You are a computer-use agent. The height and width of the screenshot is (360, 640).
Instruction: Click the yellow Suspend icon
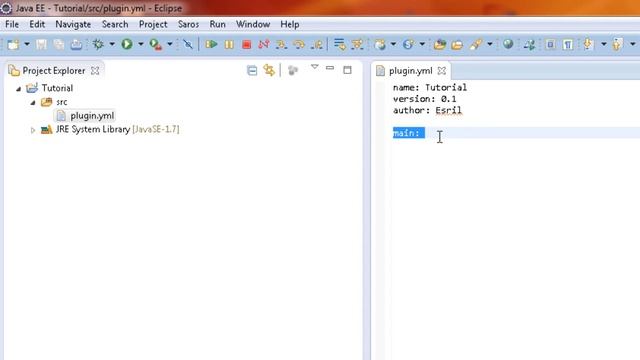pos(229,44)
